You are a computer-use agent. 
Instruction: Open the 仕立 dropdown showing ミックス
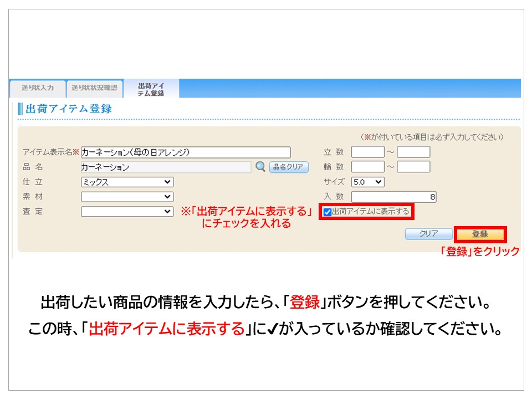(x=127, y=182)
